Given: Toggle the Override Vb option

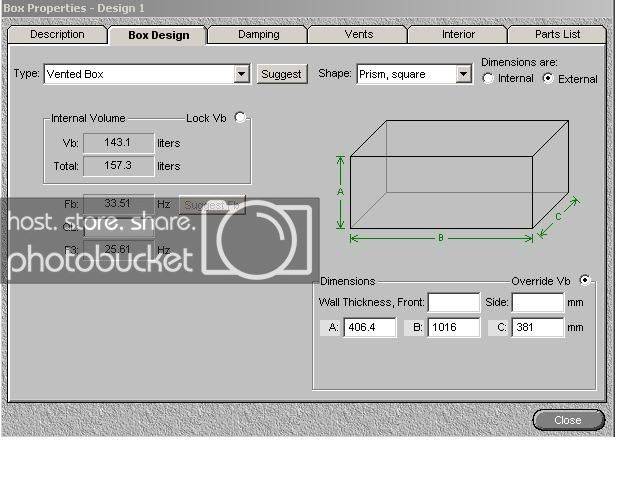Looking at the screenshot, I should click(x=585, y=280).
